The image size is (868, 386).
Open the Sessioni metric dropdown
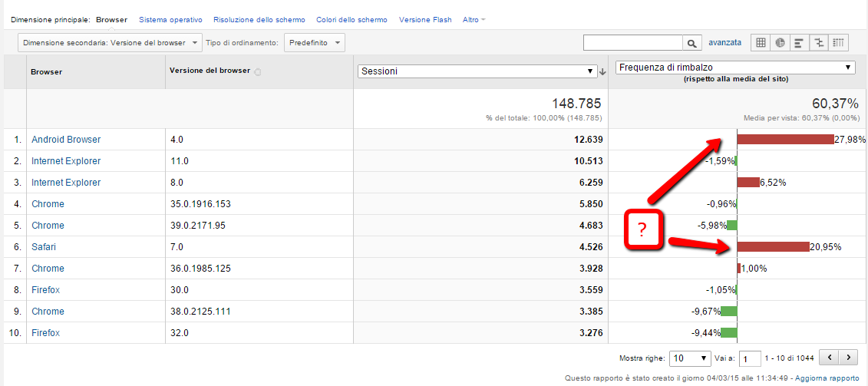pos(476,71)
